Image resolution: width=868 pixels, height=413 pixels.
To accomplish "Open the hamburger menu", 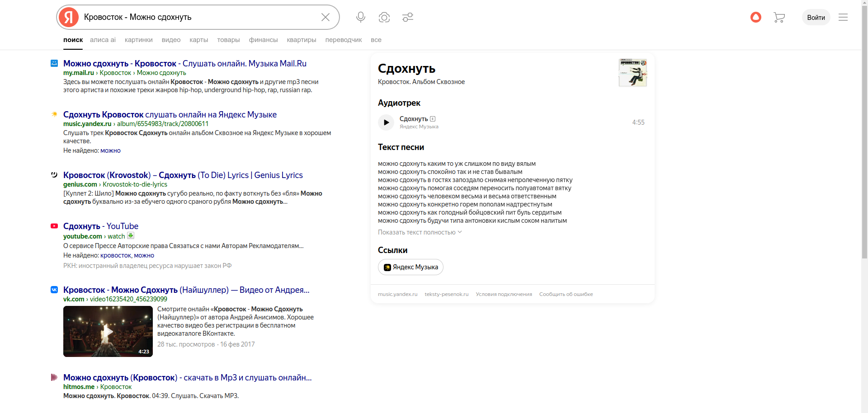I will (x=843, y=17).
